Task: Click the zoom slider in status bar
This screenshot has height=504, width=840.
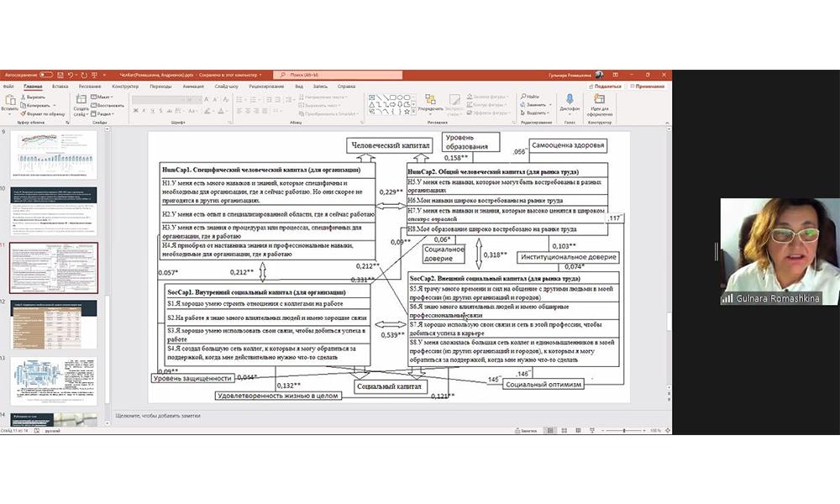Action: pyautogui.click(x=624, y=431)
